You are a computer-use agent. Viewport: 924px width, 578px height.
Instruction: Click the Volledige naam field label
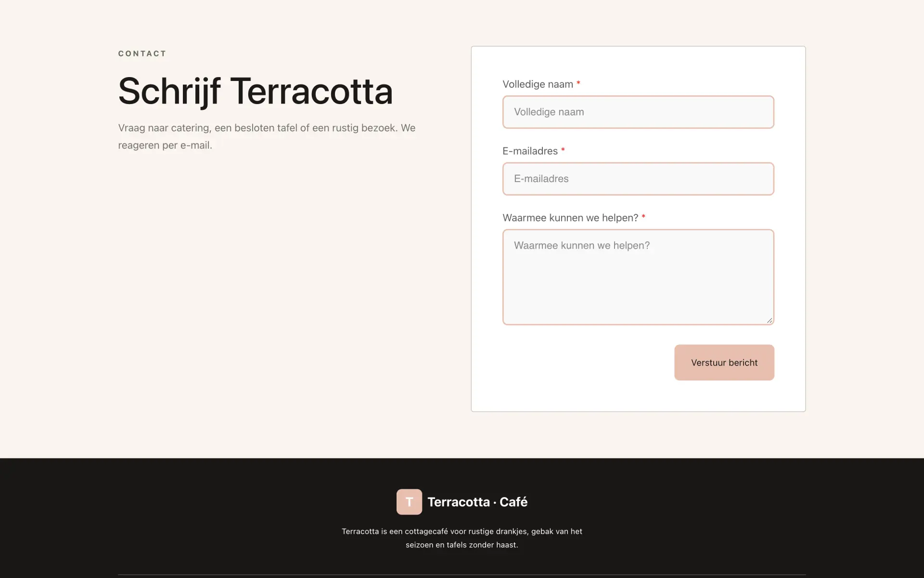(541, 84)
